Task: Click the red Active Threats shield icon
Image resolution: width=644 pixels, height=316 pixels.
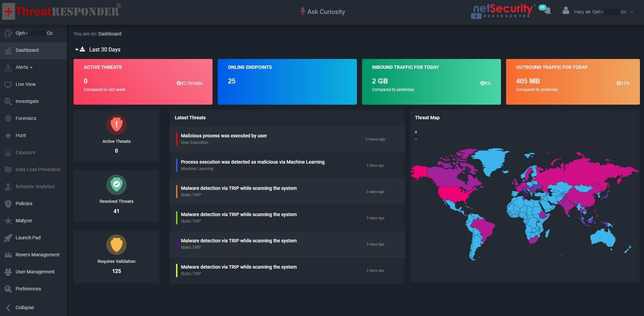Action: point(116,124)
